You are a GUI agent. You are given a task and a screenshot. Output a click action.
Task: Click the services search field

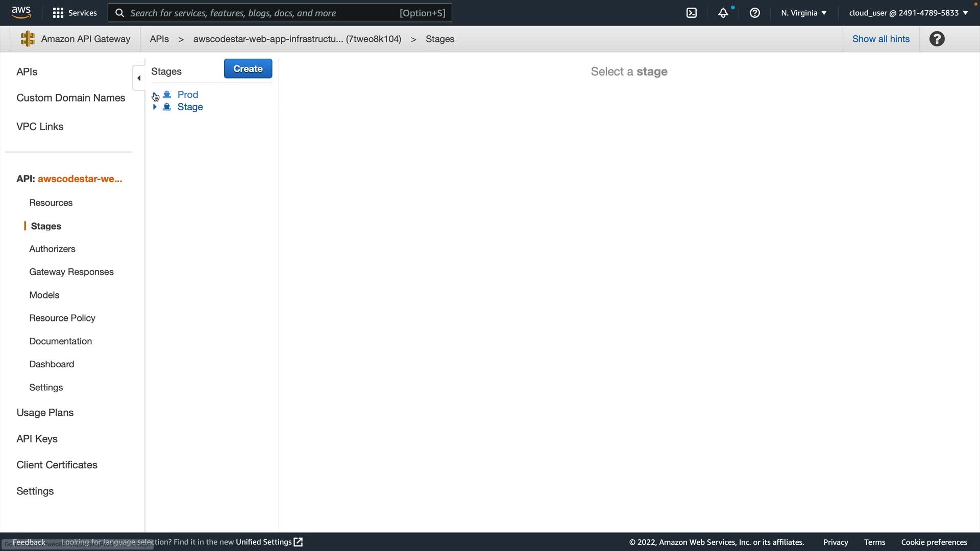click(280, 13)
